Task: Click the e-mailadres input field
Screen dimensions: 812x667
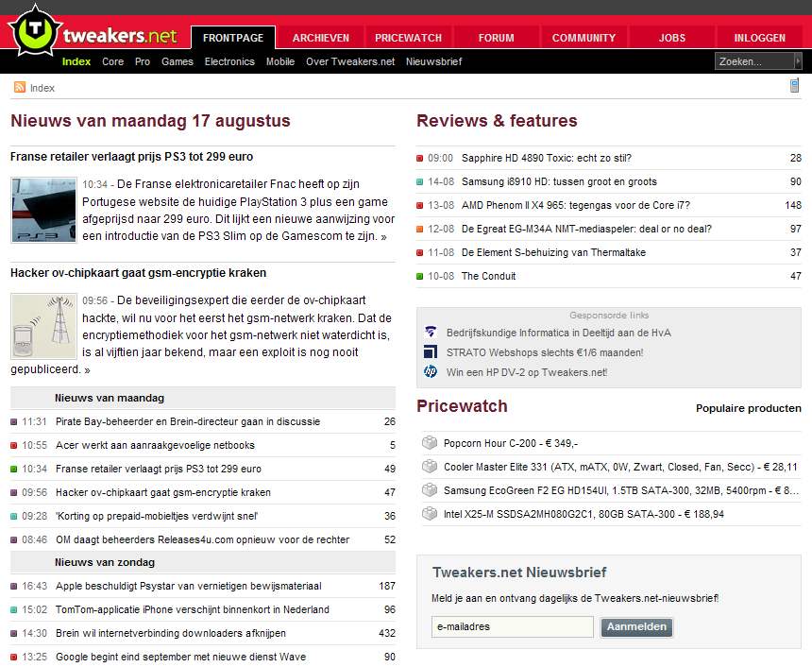Action: (x=512, y=626)
